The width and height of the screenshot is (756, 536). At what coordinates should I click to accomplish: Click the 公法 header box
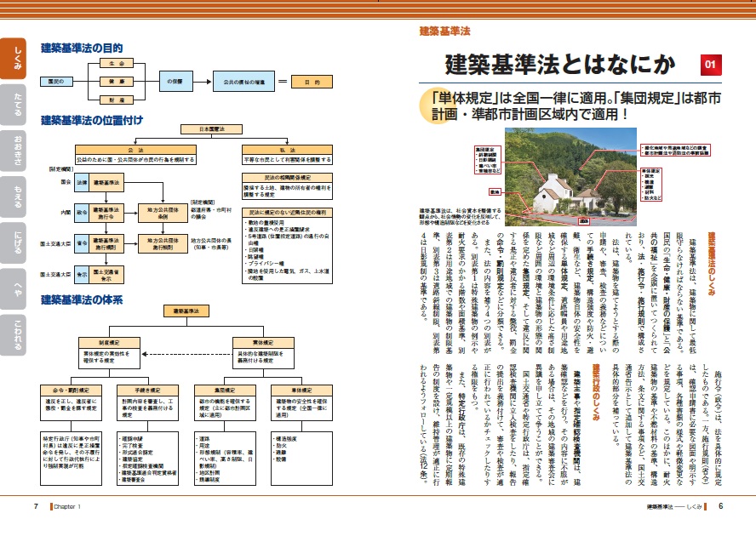coord(136,150)
